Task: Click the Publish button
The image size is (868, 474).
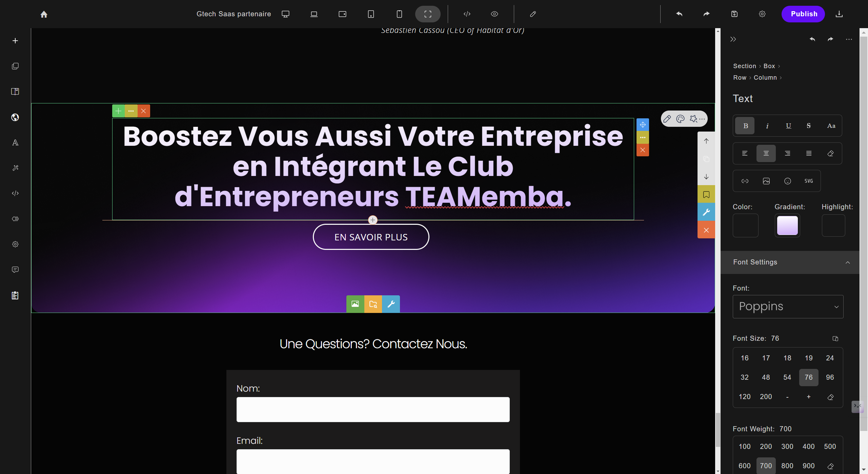Action: 803,14
